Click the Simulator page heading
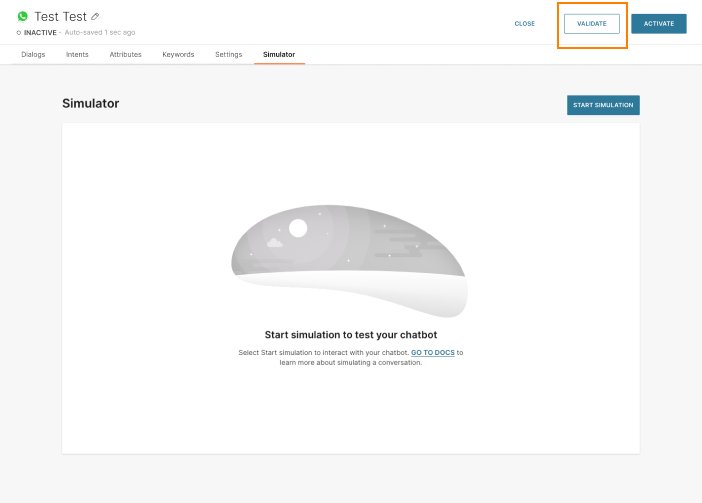Viewport: 702px width, 503px height. [x=90, y=103]
